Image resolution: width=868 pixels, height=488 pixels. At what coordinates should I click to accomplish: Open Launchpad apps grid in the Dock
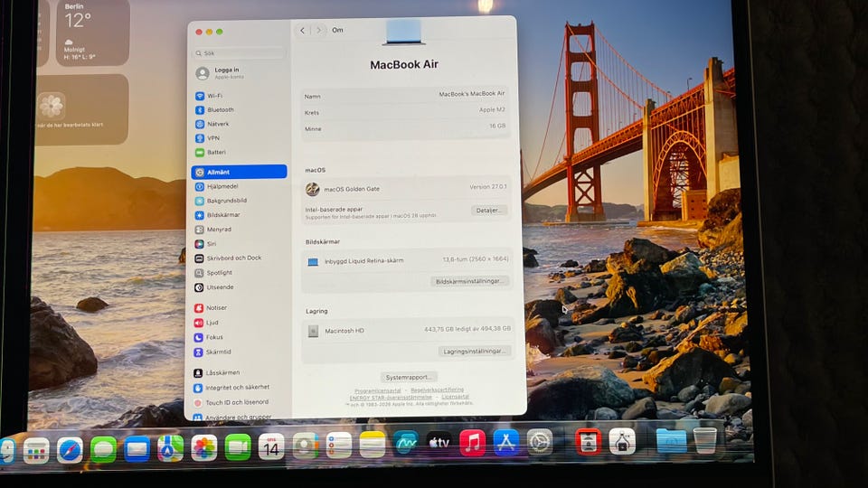pos(36,452)
